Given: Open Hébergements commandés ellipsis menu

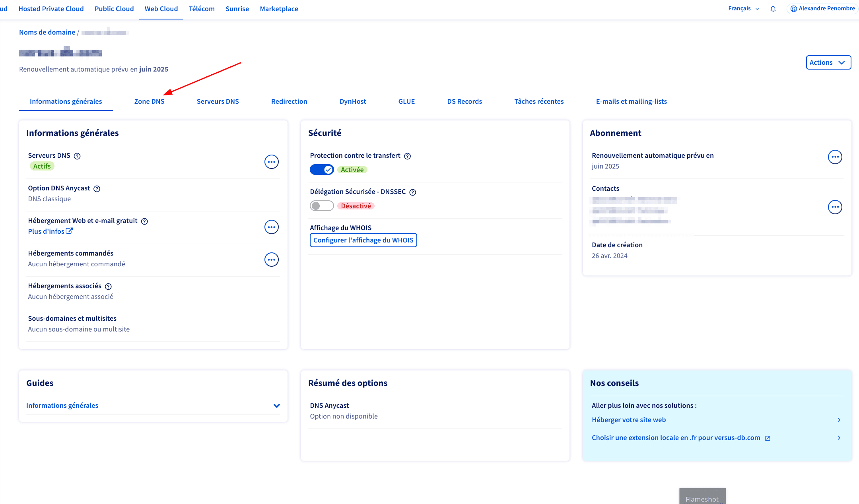Looking at the screenshot, I should point(272,260).
